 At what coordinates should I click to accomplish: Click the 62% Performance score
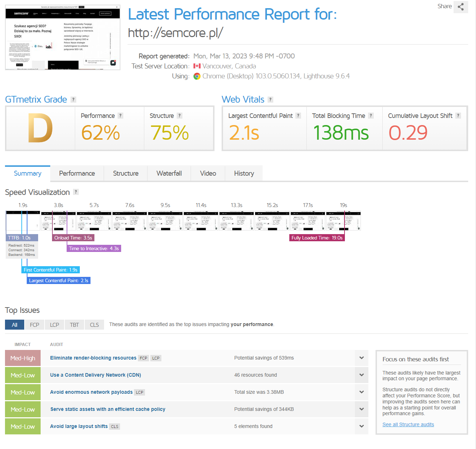point(100,133)
